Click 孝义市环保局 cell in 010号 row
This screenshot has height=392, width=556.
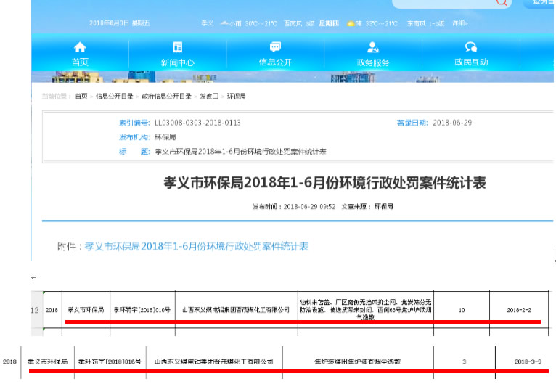[86, 310]
